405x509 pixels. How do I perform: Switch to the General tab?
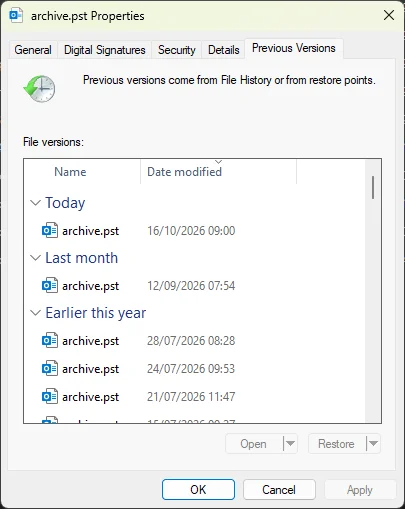point(33,50)
